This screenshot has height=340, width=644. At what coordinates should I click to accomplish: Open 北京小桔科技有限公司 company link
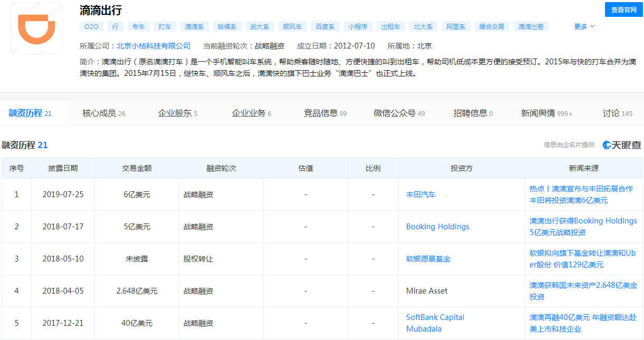click(153, 46)
